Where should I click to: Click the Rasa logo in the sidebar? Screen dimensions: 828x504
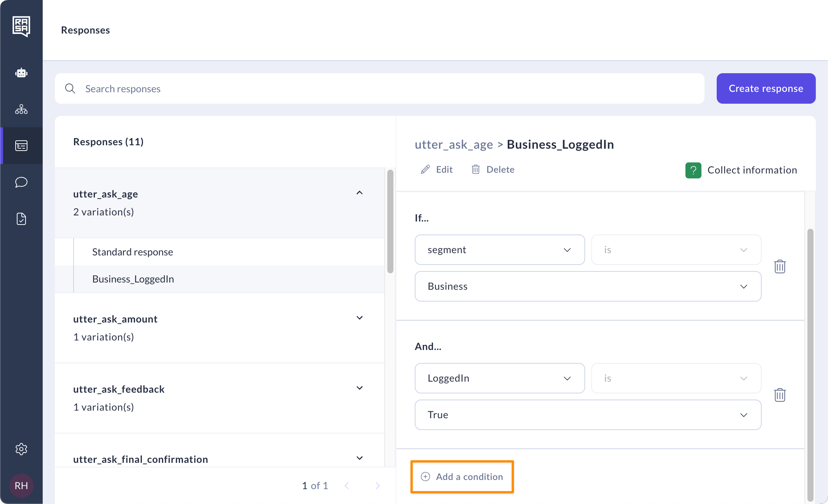click(21, 26)
